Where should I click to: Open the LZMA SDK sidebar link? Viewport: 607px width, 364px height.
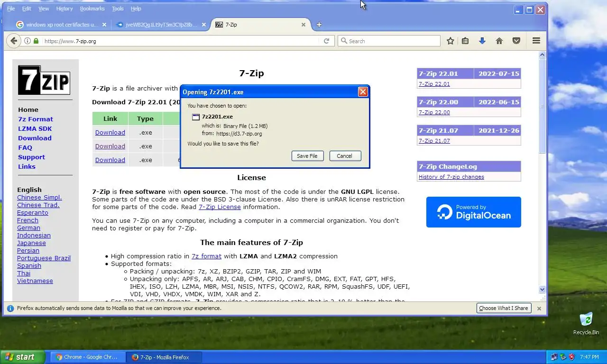[x=35, y=128]
